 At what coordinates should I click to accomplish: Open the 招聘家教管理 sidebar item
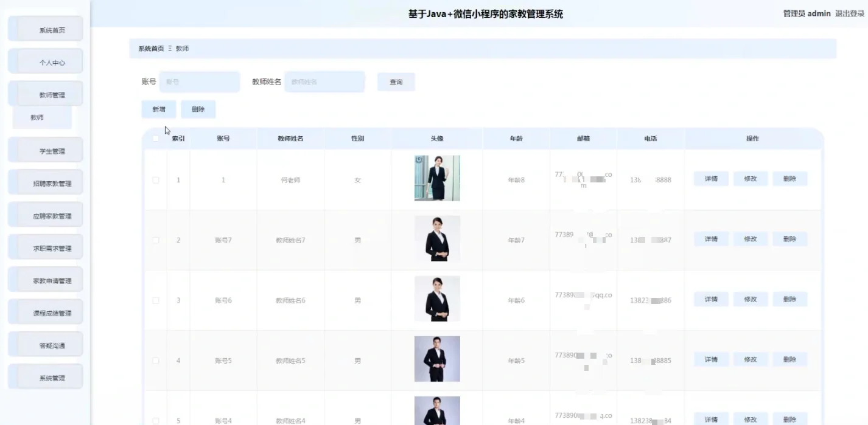click(45, 182)
